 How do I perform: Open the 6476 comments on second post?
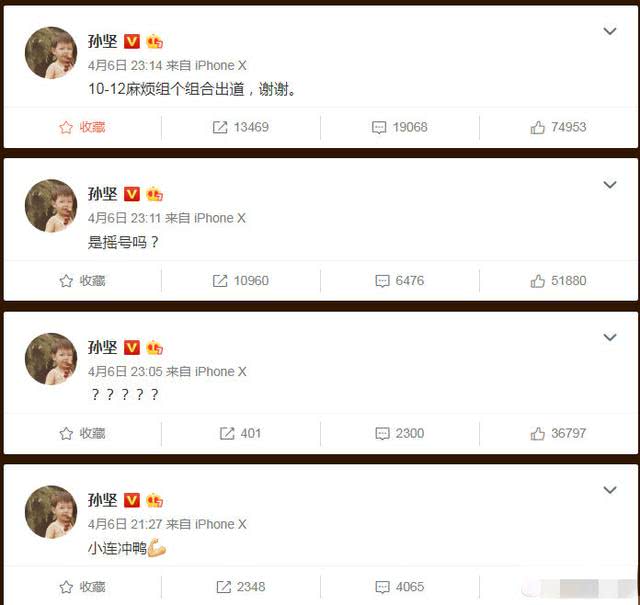[400, 281]
